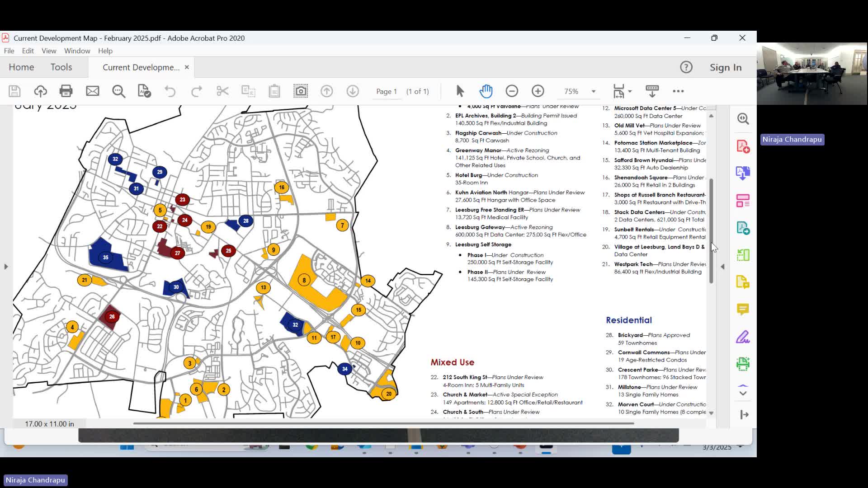Open the View menu
Image resolution: width=868 pixels, height=488 pixels.
(x=49, y=51)
